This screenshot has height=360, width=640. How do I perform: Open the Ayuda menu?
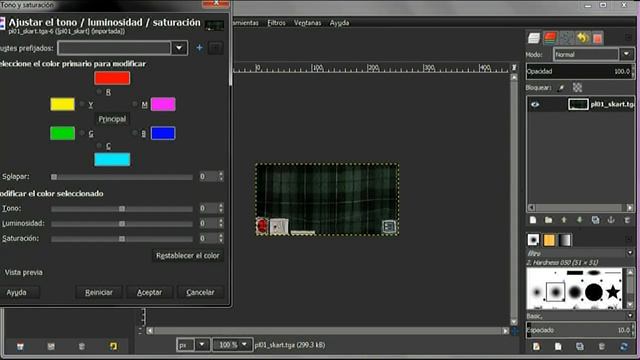click(x=339, y=23)
